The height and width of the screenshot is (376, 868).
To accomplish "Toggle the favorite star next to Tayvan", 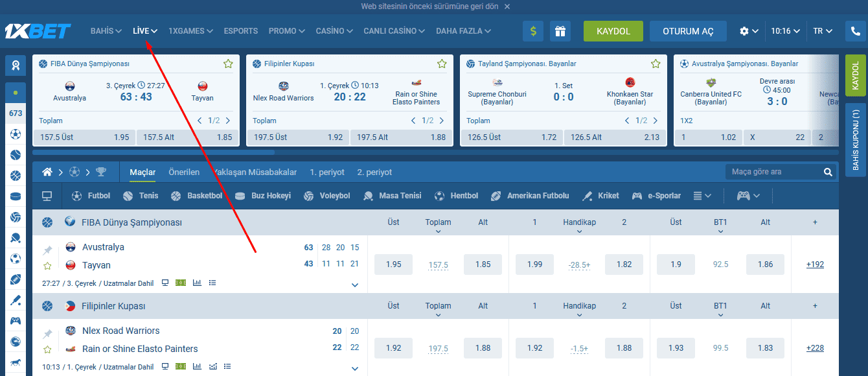I will point(47,266).
